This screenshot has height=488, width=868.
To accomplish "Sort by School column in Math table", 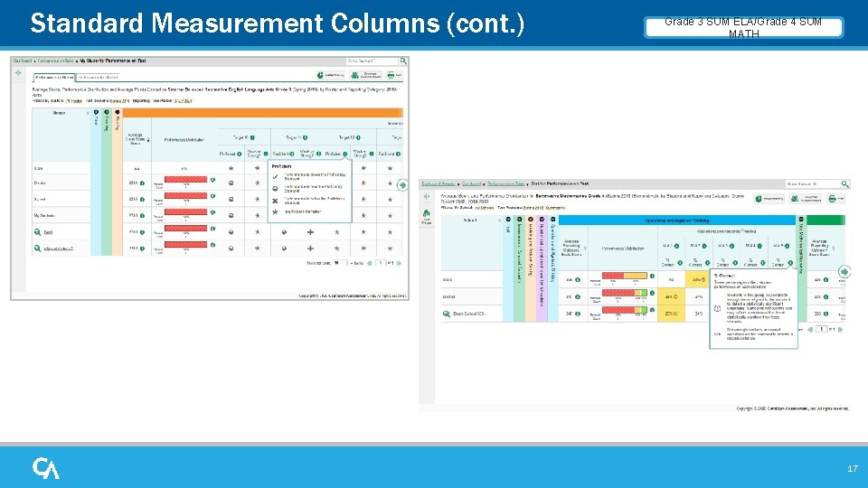I will tap(499, 221).
